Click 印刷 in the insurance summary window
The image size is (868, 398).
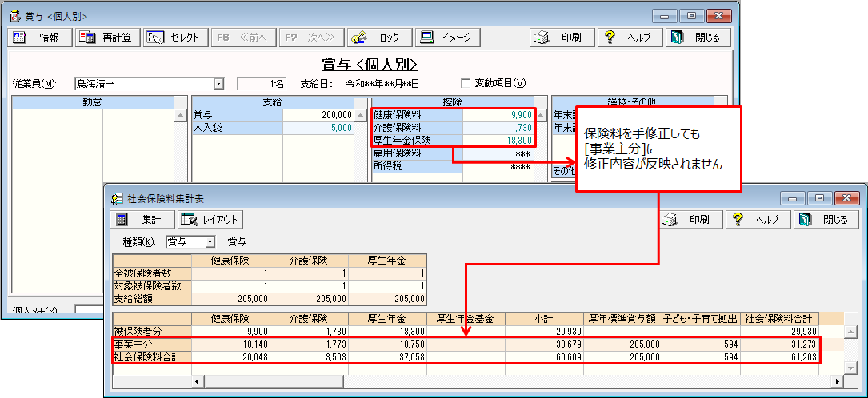(691, 220)
